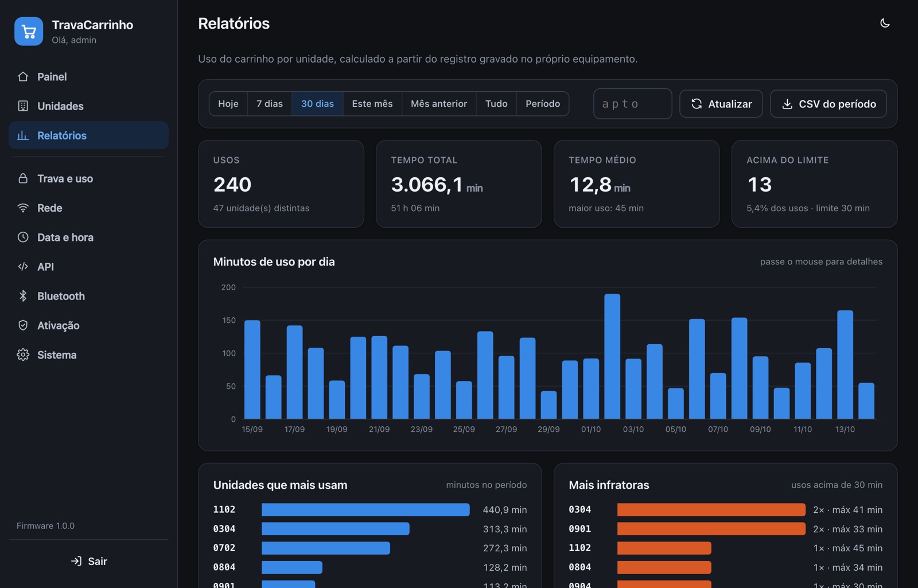Select the Hoje range tab
Image resolution: width=918 pixels, height=588 pixels.
coord(228,104)
